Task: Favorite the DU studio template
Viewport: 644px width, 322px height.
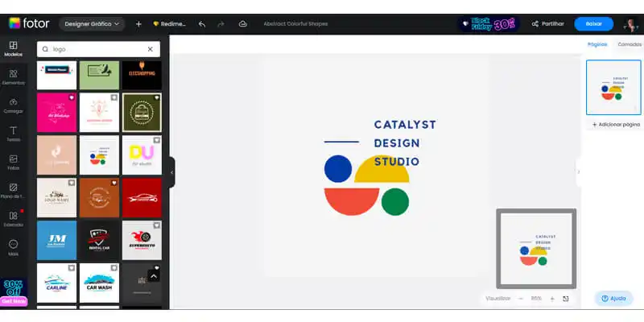Action: tap(156, 140)
